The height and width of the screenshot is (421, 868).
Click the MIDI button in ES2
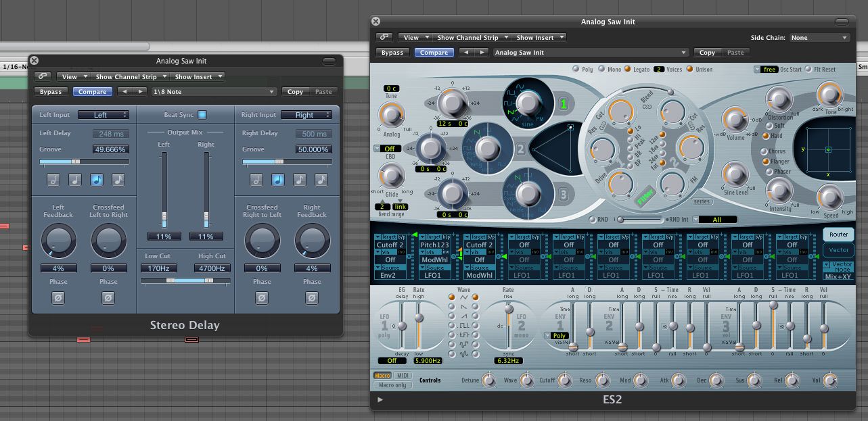(x=403, y=376)
